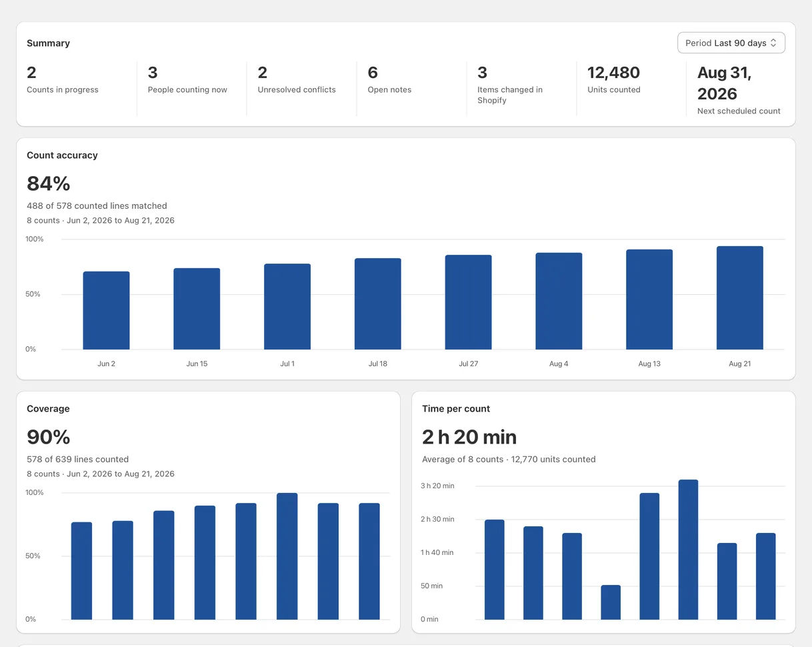Click the 2 h 30 min axis label
The height and width of the screenshot is (647, 812).
437,519
